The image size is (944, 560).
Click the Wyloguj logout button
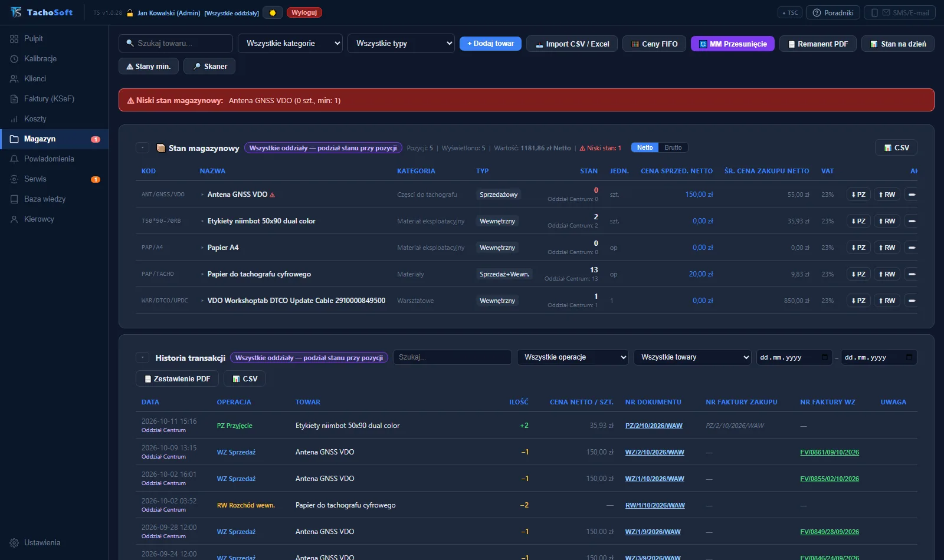coord(304,12)
